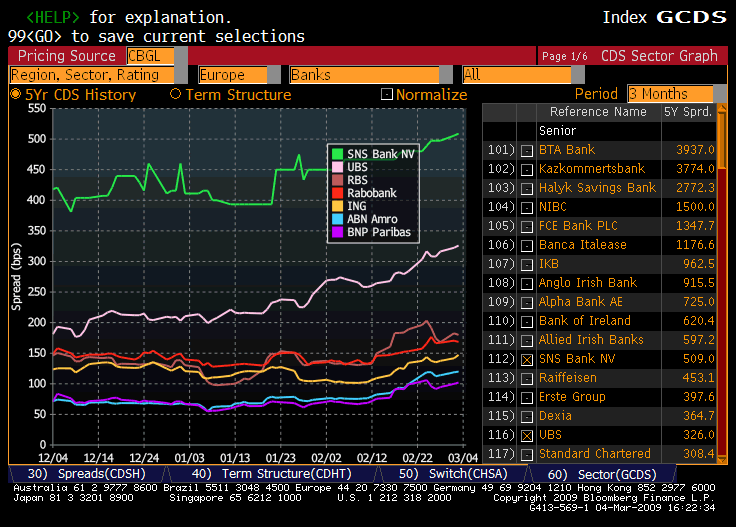This screenshot has height=527, width=736.
Task: Open 50) Switch(CHSA) tab
Action: click(x=453, y=474)
